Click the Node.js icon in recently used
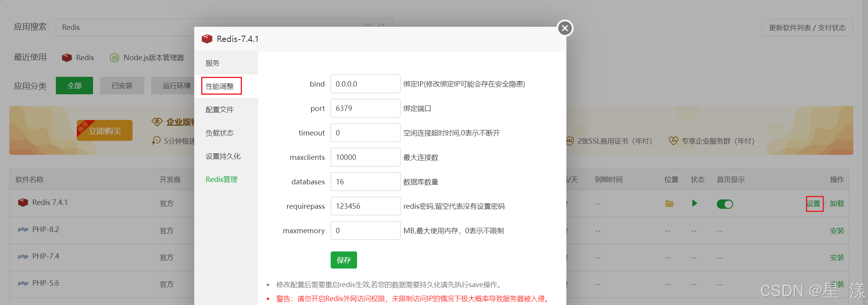This screenshot has width=868, height=305. [114, 57]
